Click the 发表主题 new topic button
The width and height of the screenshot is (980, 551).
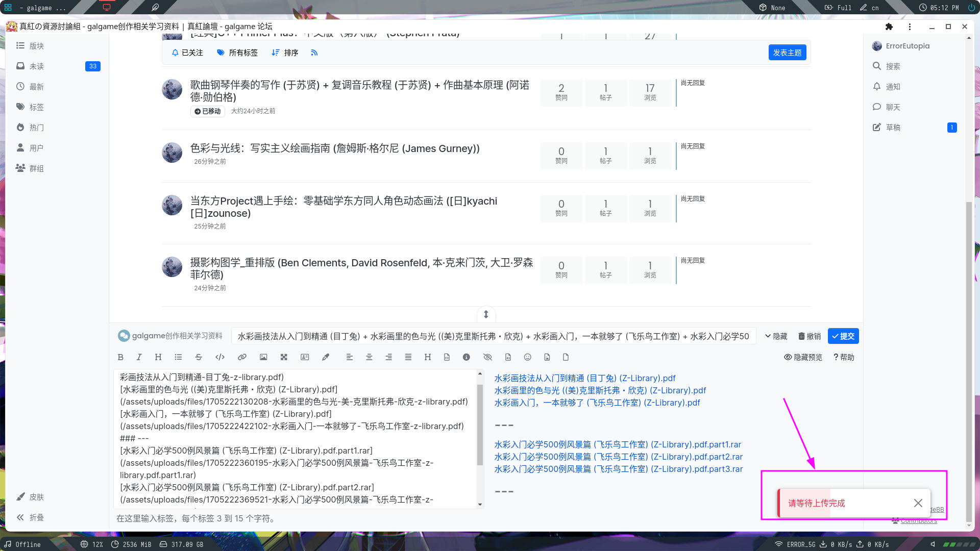click(787, 53)
